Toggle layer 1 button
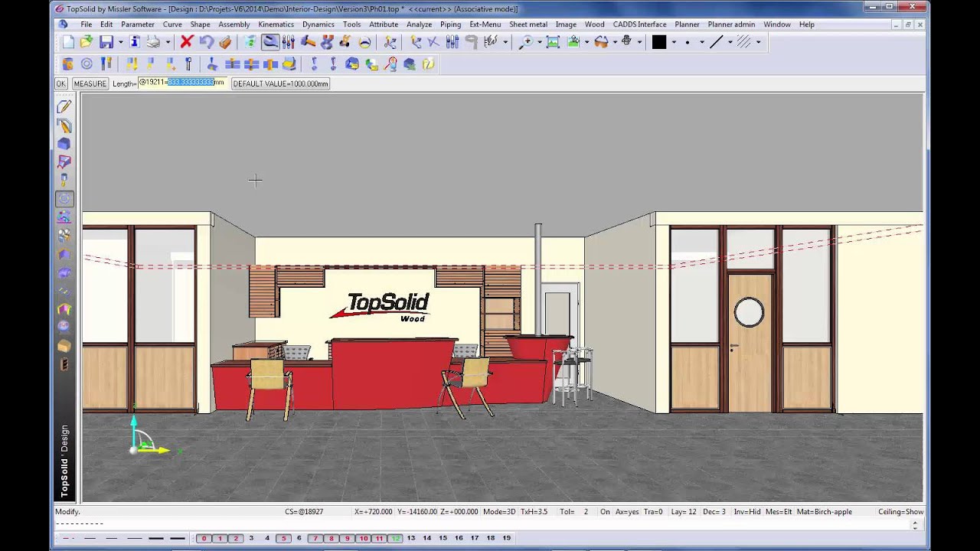Viewport: 980px width, 551px height. [220, 539]
